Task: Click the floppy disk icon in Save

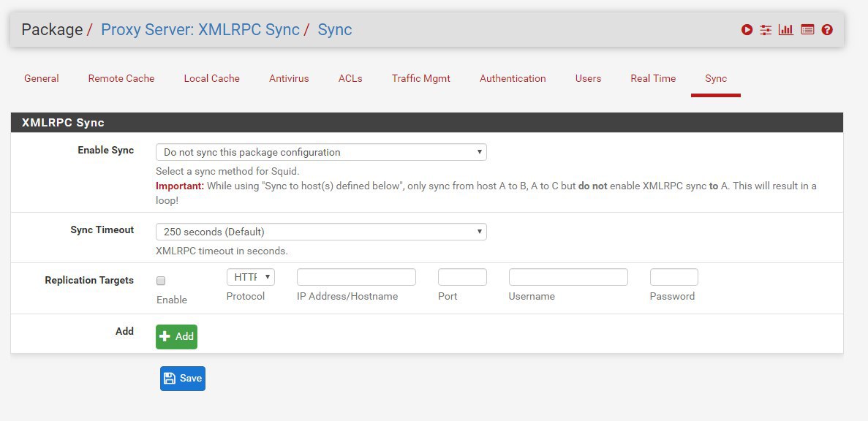Action: pyautogui.click(x=170, y=379)
